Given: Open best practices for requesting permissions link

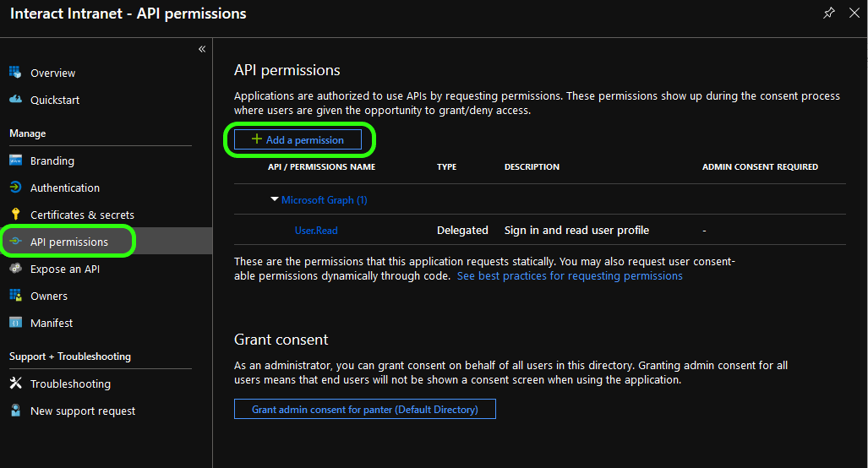Looking at the screenshot, I should point(570,276).
